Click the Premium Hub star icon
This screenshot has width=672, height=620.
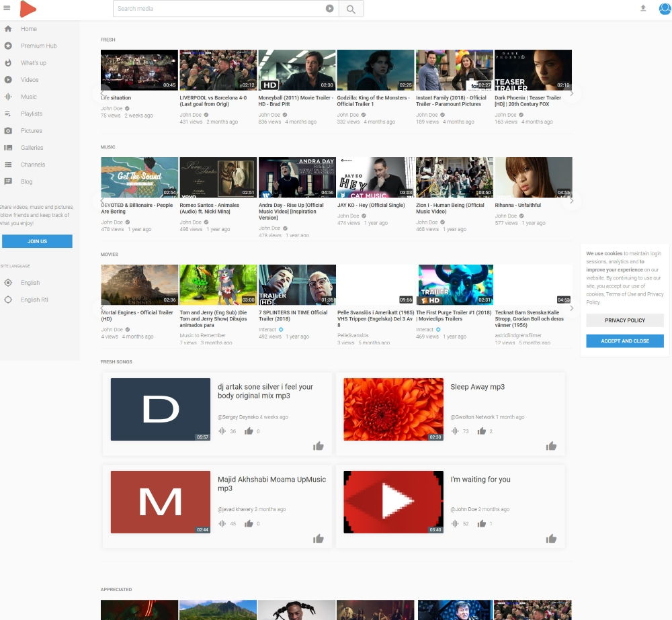8,46
